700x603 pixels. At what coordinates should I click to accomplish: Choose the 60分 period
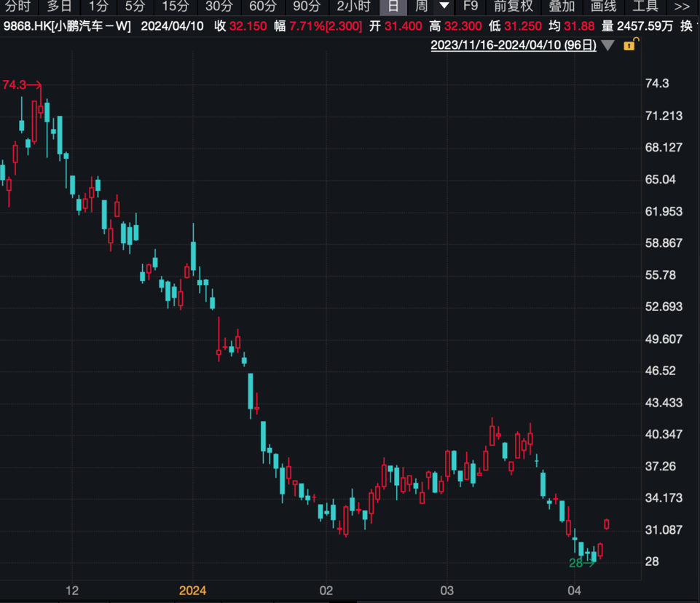tap(262, 7)
